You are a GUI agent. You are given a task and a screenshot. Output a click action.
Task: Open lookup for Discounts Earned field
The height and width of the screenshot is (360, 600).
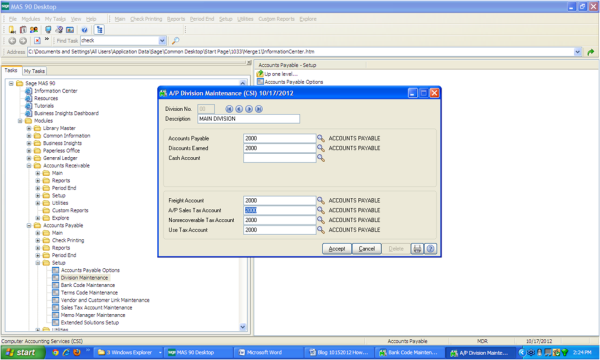(321, 148)
